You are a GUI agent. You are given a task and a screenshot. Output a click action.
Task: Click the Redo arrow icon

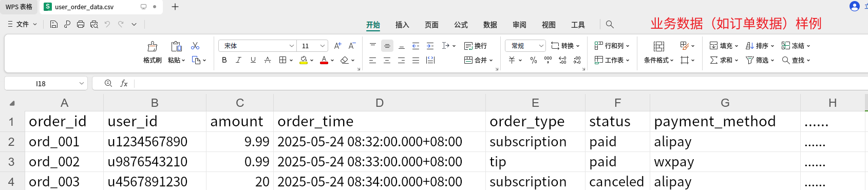click(121, 24)
